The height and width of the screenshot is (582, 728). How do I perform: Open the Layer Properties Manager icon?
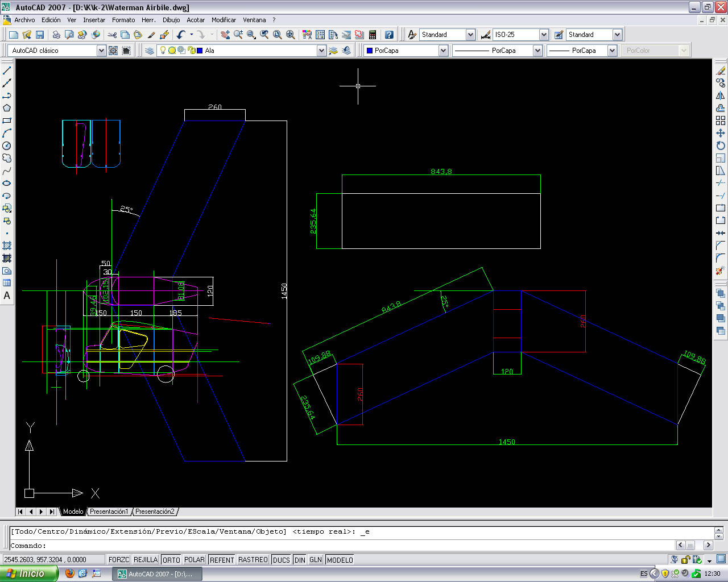[x=149, y=51]
